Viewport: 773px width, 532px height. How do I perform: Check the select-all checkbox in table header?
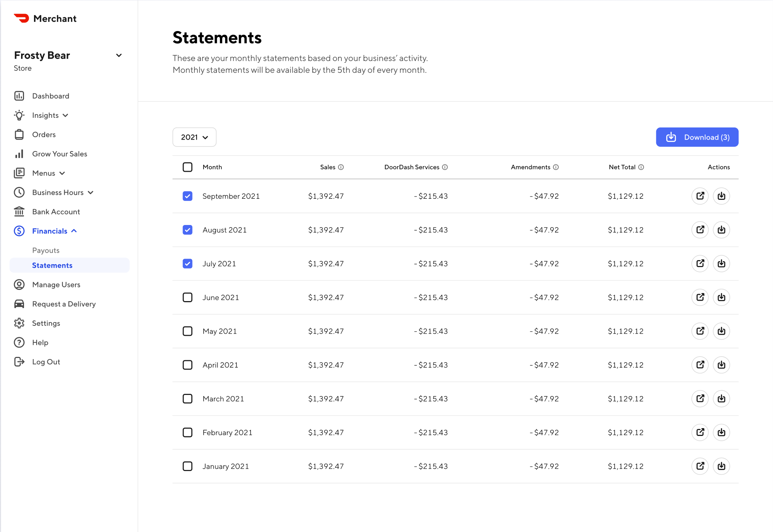187,167
